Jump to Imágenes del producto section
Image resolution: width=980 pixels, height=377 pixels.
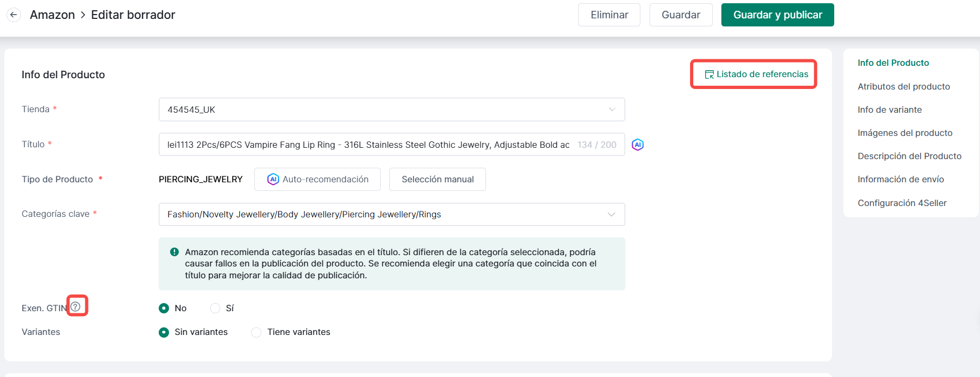(904, 133)
